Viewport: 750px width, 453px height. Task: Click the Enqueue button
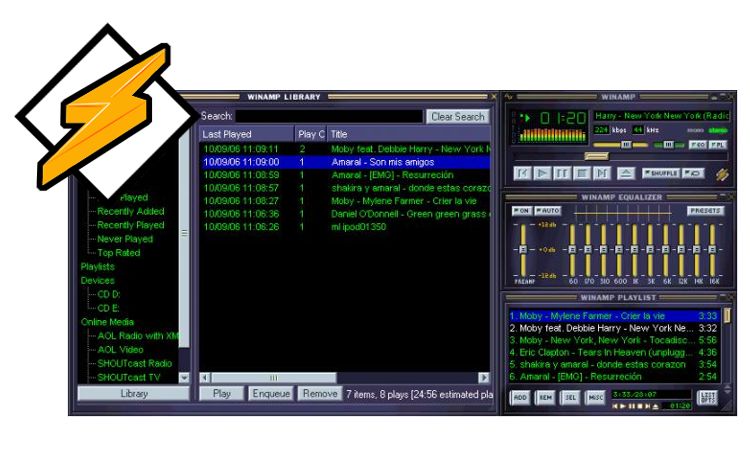tap(271, 394)
